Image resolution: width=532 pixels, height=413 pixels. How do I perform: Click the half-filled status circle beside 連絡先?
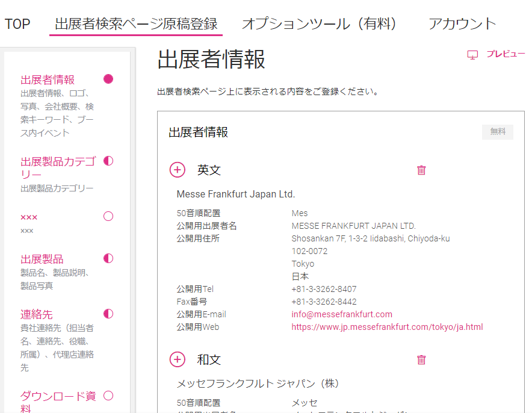point(108,314)
